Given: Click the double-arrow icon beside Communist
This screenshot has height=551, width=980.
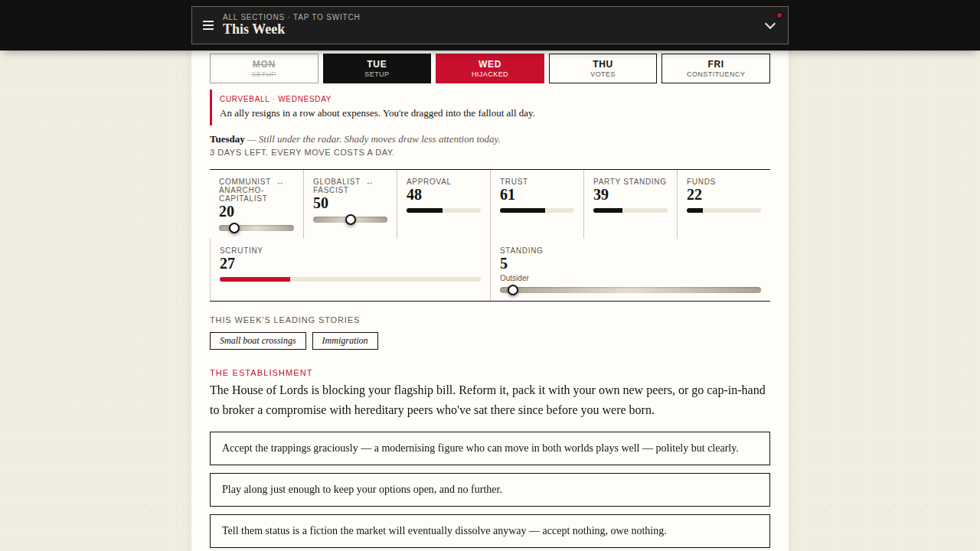Looking at the screenshot, I should pyautogui.click(x=280, y=182).
